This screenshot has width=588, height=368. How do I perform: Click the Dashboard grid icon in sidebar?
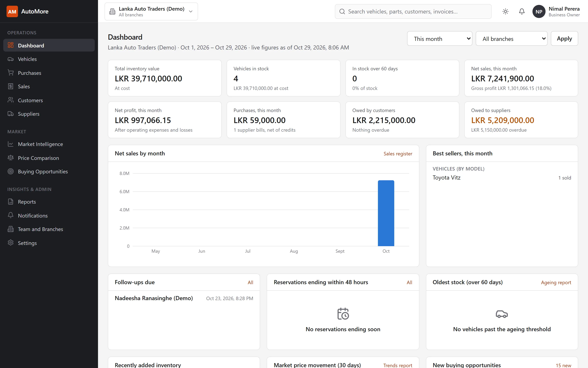point(10,45)
